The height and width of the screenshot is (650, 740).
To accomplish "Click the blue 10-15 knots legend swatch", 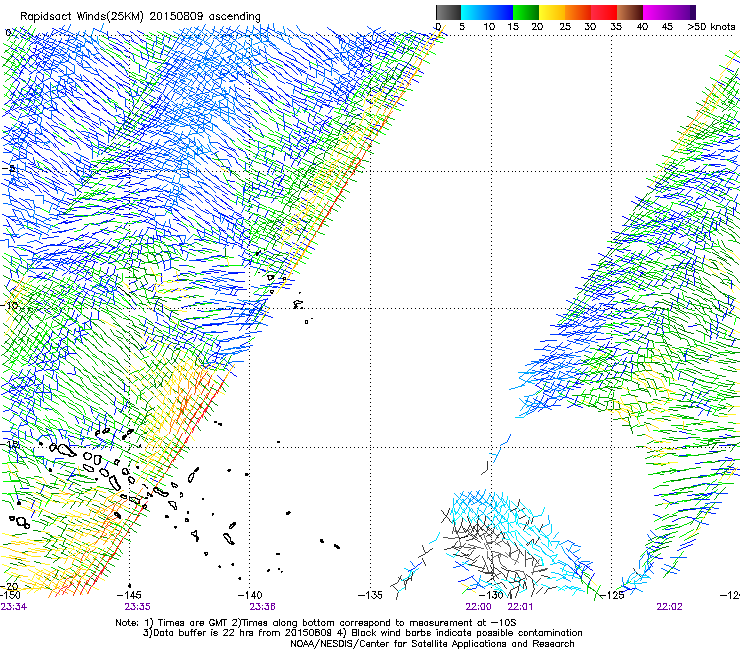I will 500,12.
